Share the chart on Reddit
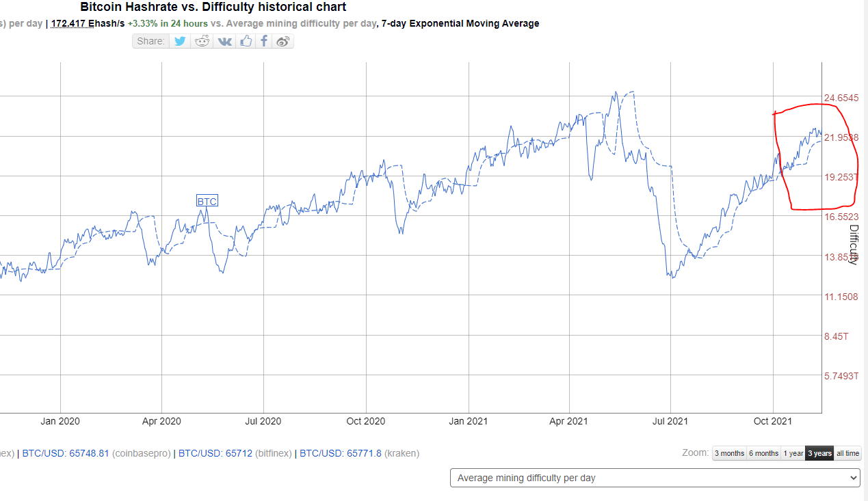 click(x=202, y=41)
